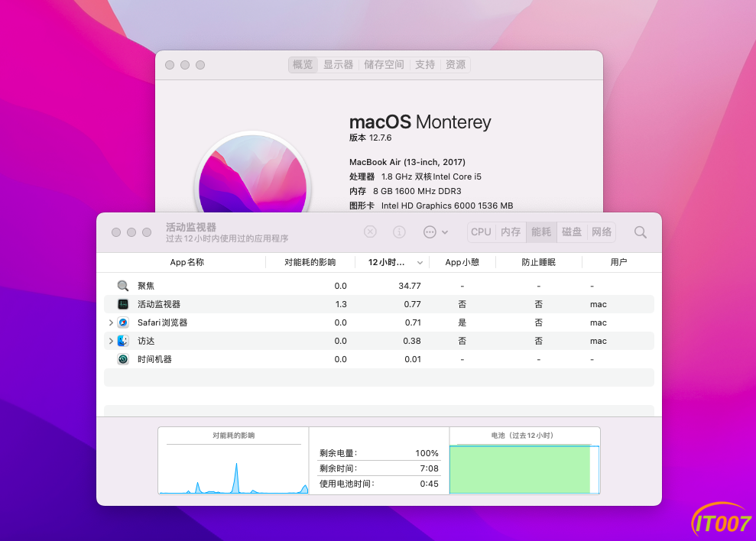The height and width of the screenshot is (541, 756).
Task: Click the 用户 column header
Action: 618,262
